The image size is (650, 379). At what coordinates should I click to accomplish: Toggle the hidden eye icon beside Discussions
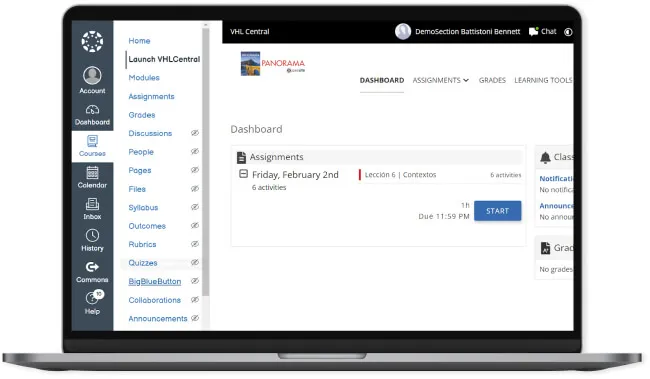pyautogui.click(x=194, y=133)
